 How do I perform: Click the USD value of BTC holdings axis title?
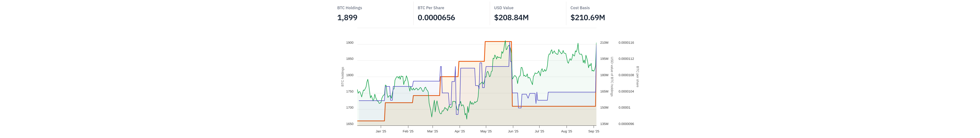coord(612,77)
